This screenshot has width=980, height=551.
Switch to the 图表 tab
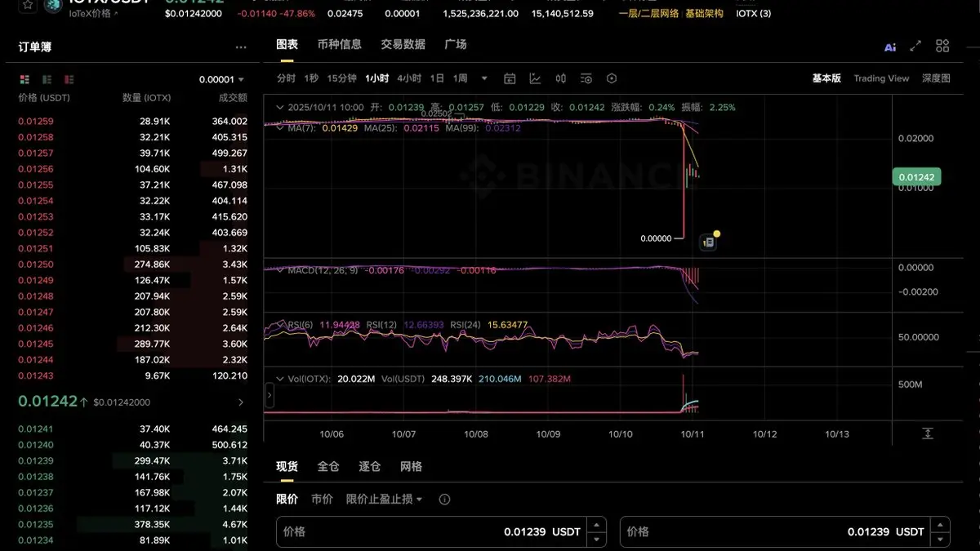pyautogui.click(x=287, y=44)
